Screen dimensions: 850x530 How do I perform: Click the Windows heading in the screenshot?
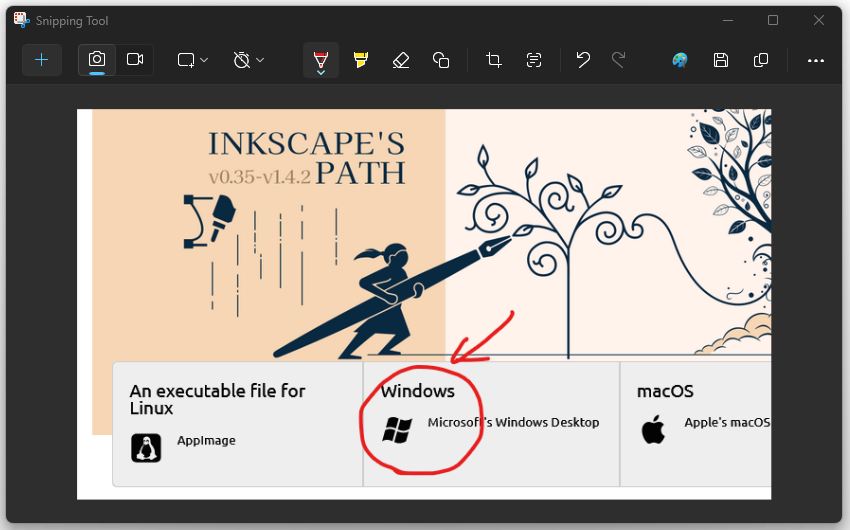[x=417, y=391]
